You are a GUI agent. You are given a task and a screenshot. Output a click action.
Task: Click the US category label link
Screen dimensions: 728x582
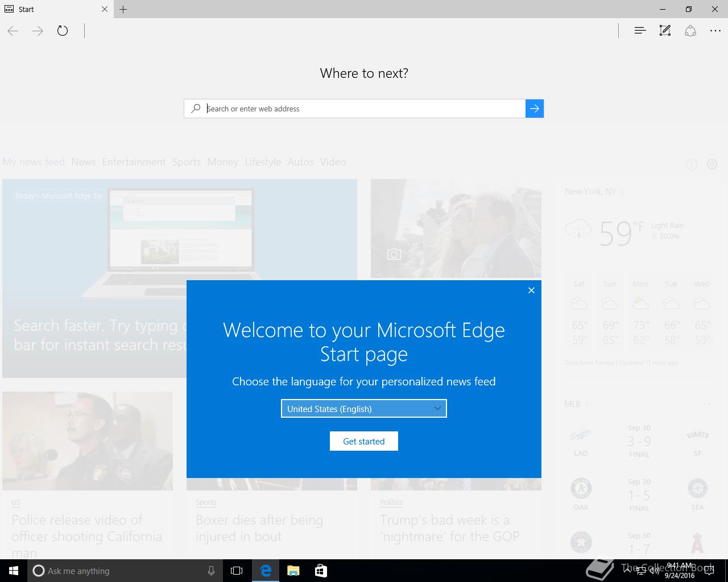pos(15,502)
